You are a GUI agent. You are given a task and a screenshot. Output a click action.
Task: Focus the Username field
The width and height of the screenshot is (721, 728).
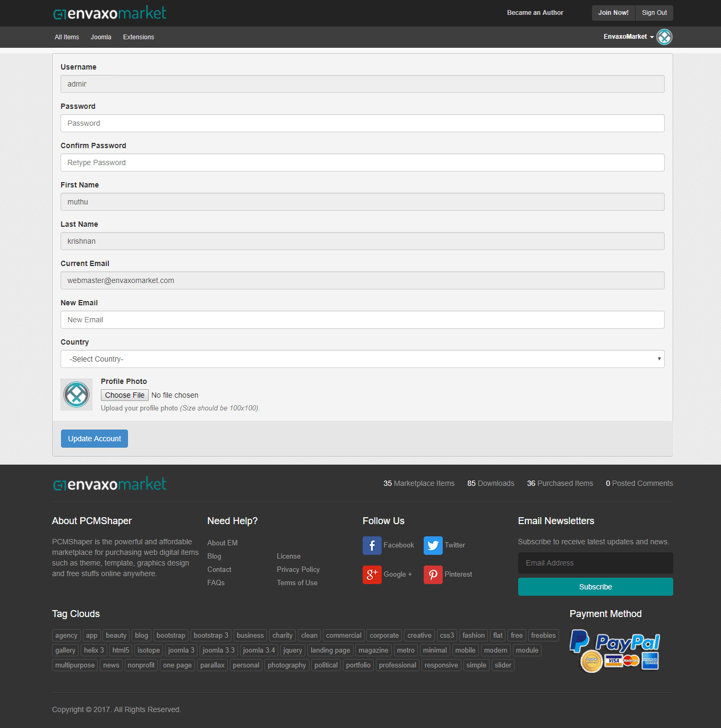pos(363,84)
